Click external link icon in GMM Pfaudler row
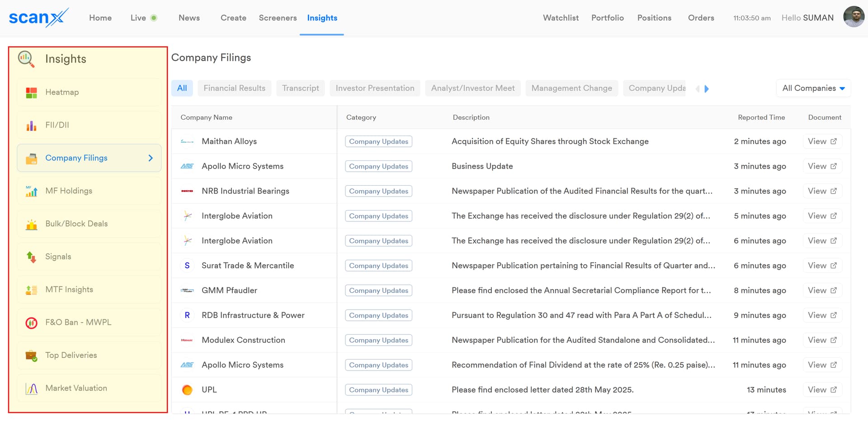This screenshot has width=868, height=427. (x=834, y=291)
